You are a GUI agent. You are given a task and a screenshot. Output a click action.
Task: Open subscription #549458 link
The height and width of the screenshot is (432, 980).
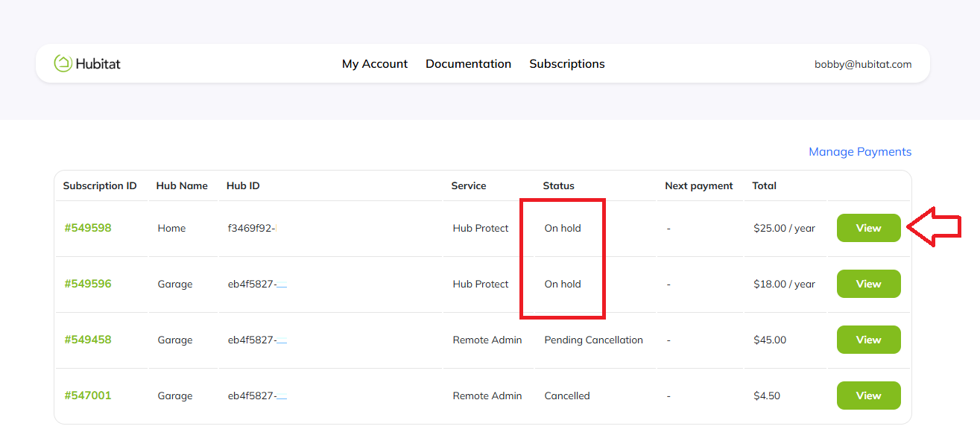coord(88,340)
